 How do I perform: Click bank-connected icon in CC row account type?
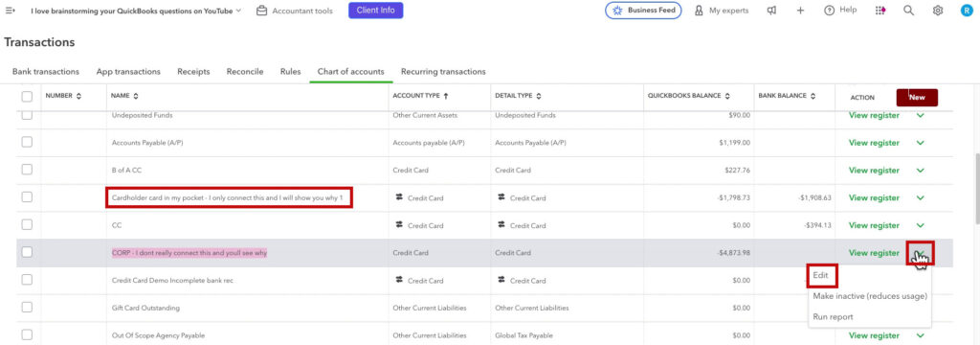click(x=399, y=225)
